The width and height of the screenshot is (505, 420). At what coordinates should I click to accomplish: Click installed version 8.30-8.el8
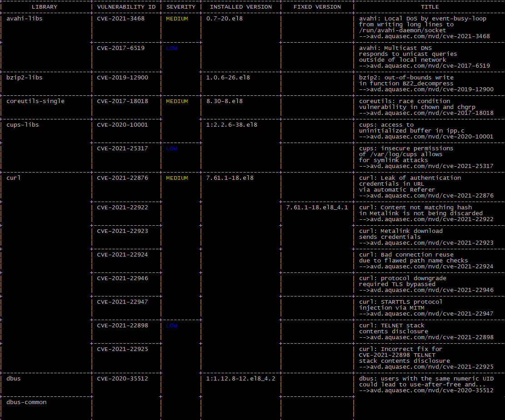click(x=225, y=101)
